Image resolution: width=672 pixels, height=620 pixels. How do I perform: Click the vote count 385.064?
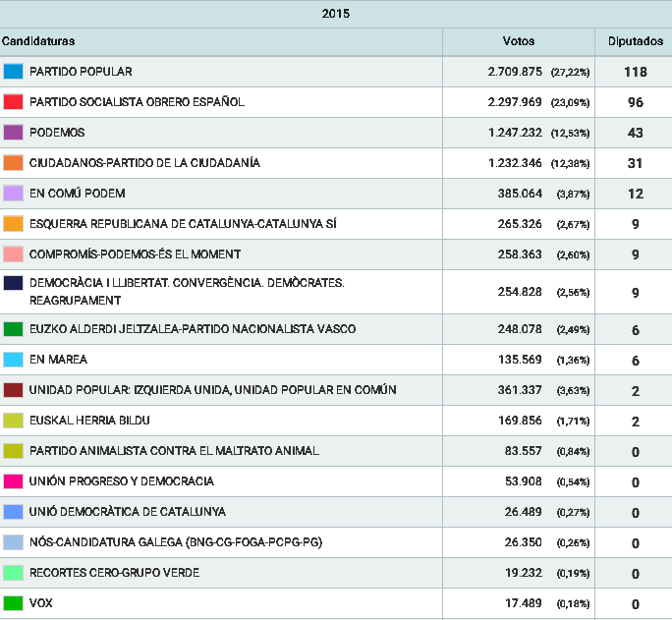coord(520,194)
